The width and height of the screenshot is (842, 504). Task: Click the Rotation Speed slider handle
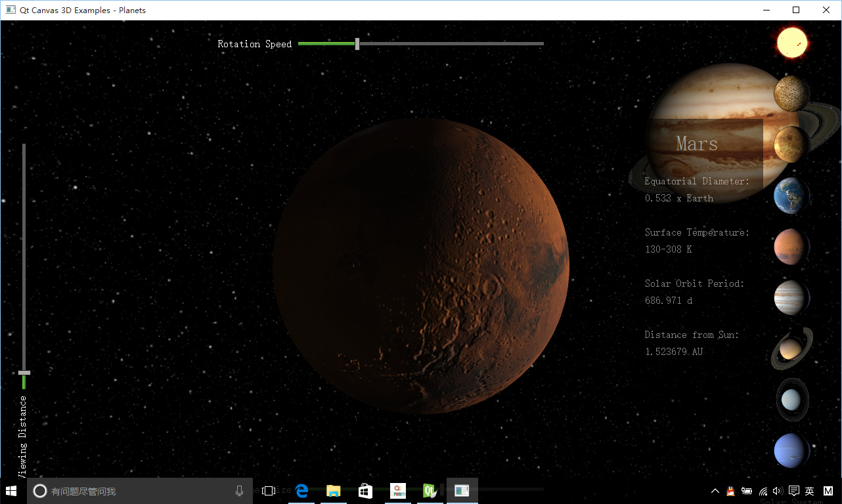click(357, 44)
